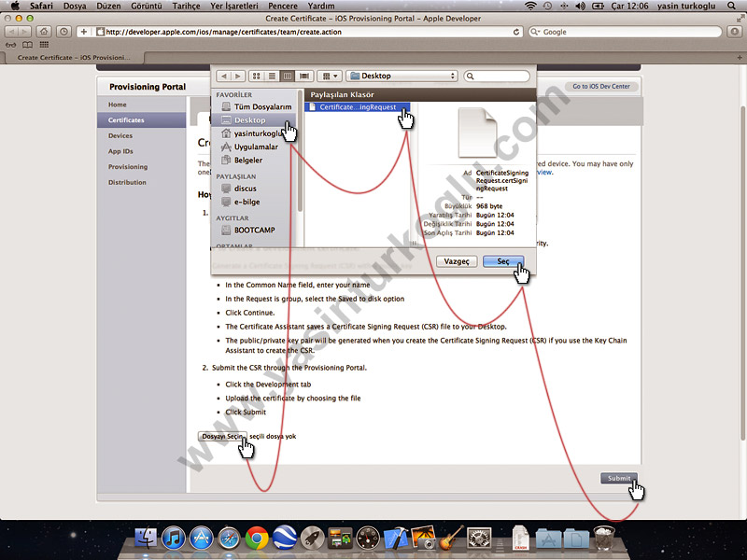The width and height of the screenshot is (747, 560).
Task: Go back in the file dialog
Action: [x=224, y=77]
